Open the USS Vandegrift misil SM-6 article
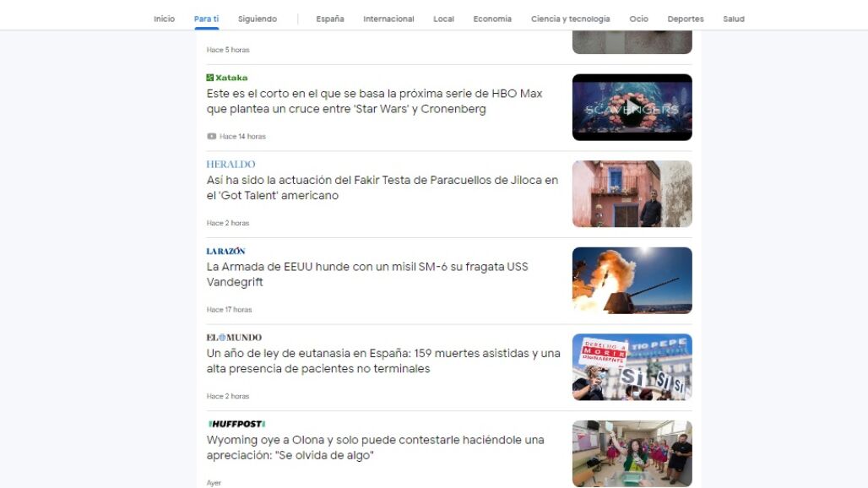The image size is (868, 488). coord(367,274)
